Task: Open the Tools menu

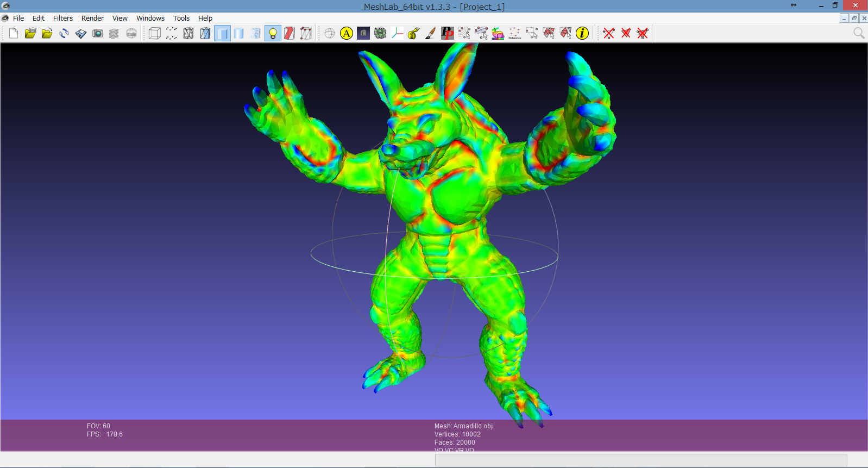Action: tap(181, 18)
